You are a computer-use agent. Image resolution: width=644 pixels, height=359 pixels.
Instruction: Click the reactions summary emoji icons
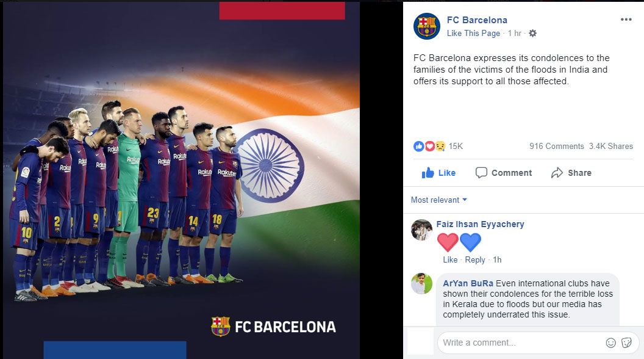click(x=429, y=146)
